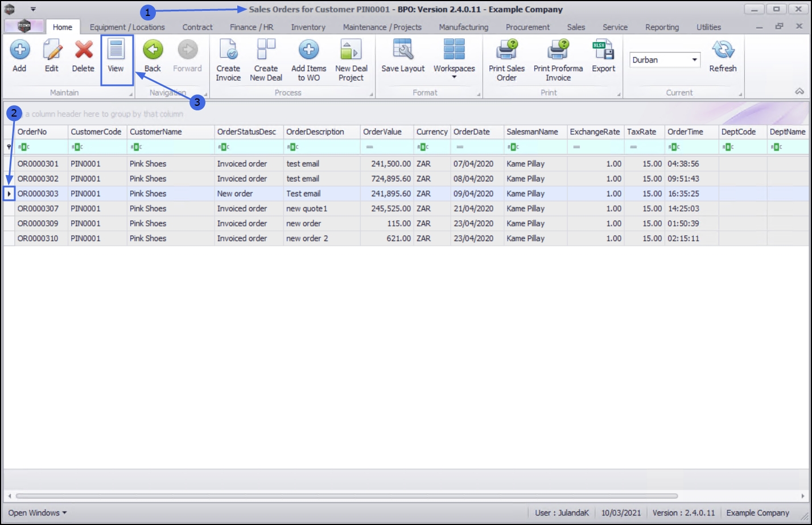Open the Process group dialog launcher
The height and width of the screenshot is (525, 812).
click(371, 94)
